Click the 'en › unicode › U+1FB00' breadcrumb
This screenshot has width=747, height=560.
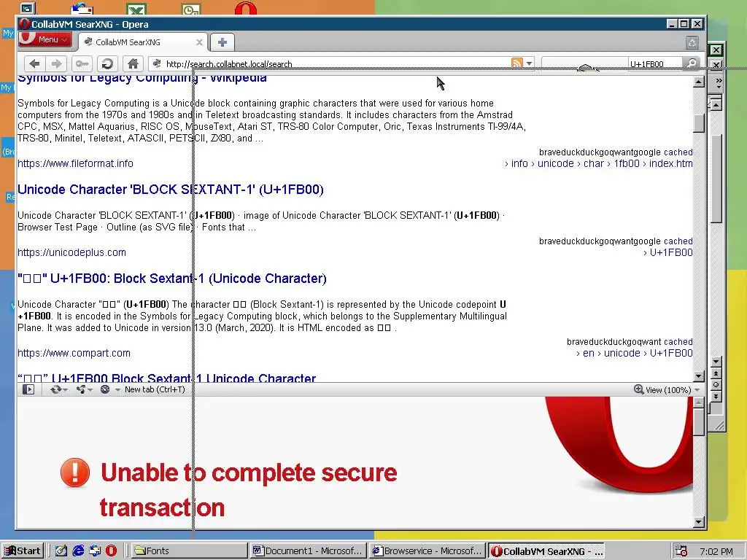click(638, 353)
